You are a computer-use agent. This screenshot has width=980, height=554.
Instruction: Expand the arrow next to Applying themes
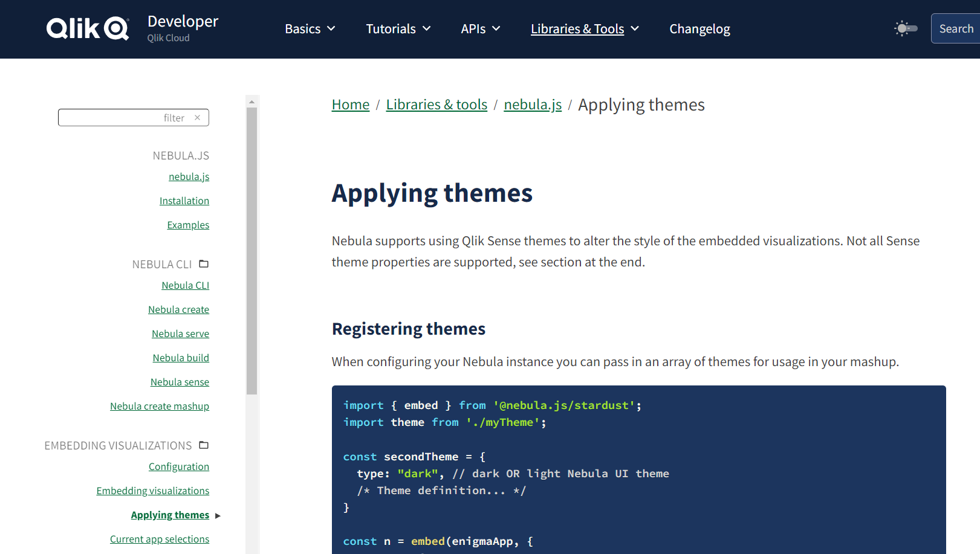click(x=218, y=515)
